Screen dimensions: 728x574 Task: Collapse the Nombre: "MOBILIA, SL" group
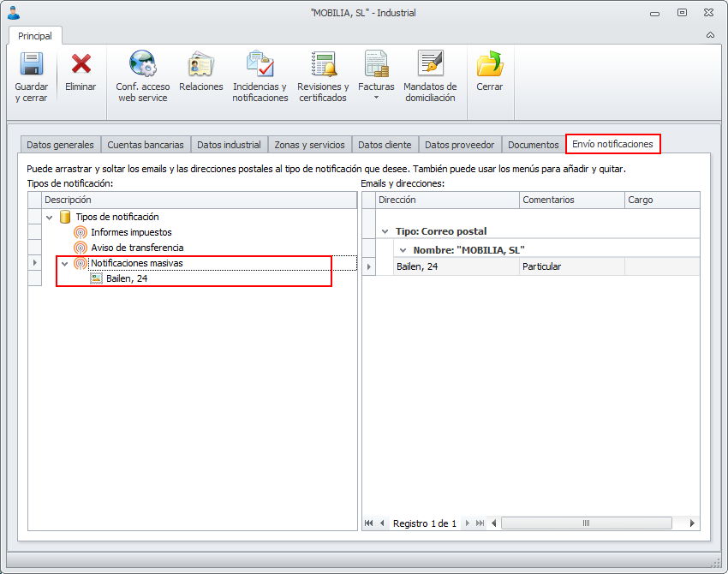coord(403,250)
